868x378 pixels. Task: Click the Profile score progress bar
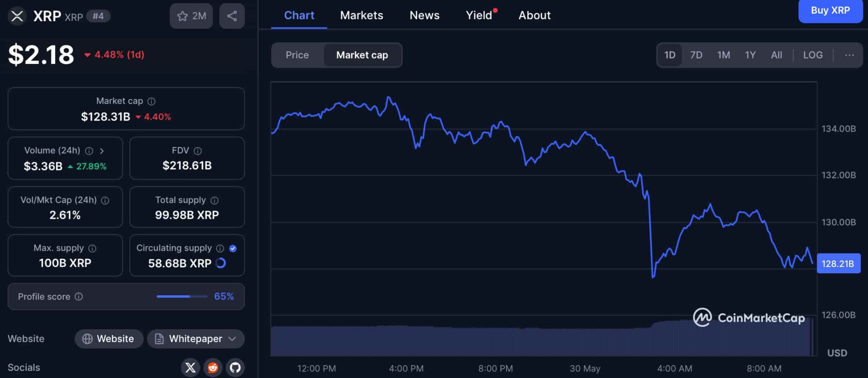click(182, 297)
